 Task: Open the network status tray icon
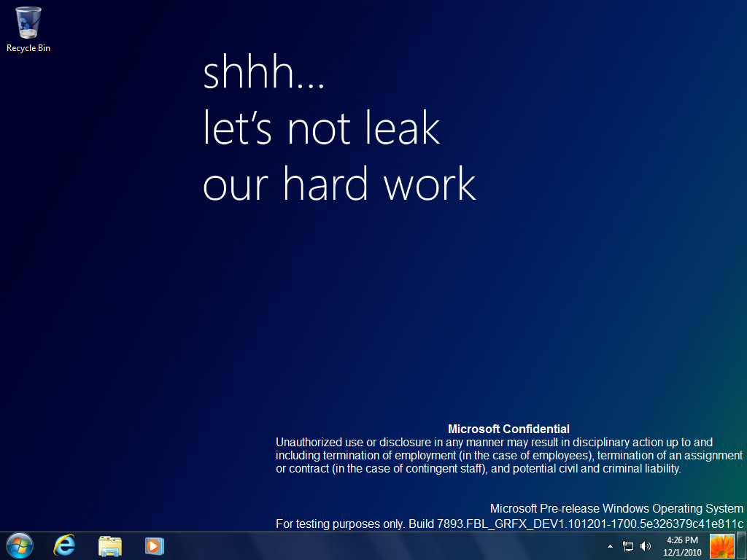click(628, 546)
